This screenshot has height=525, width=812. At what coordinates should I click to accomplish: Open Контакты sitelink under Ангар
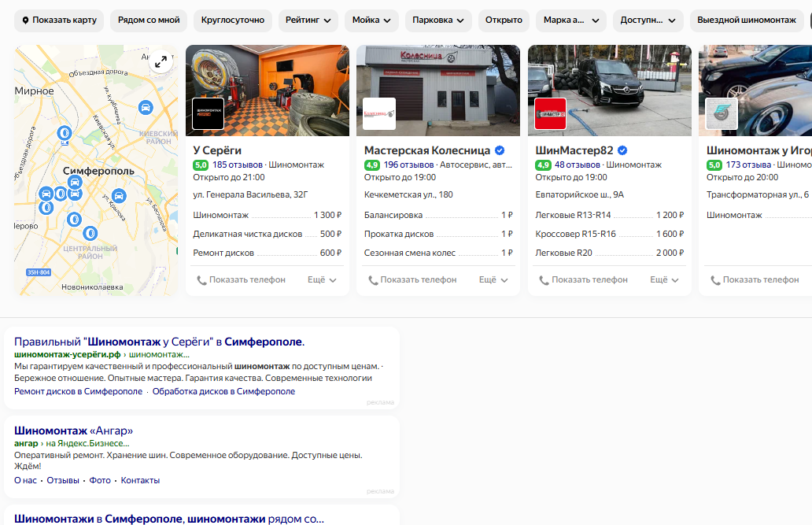pyautogui.click(x=140, y=480)
